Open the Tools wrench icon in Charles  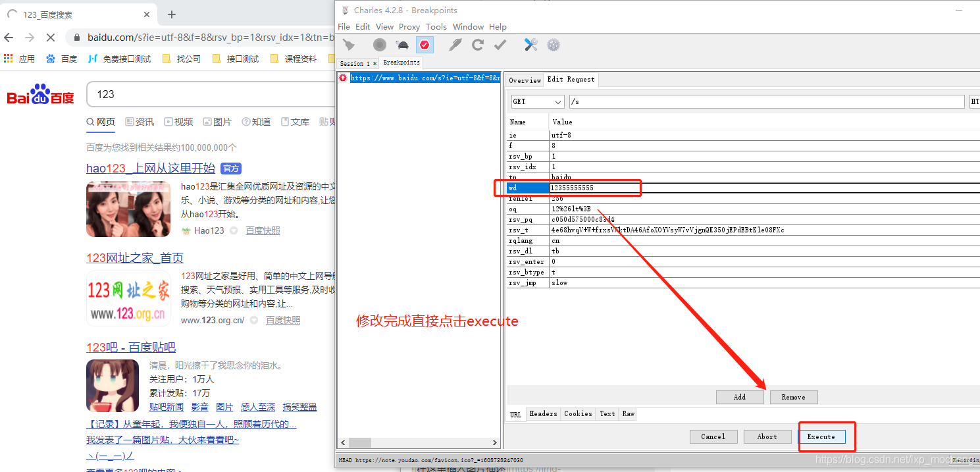[x=531, y=45]
